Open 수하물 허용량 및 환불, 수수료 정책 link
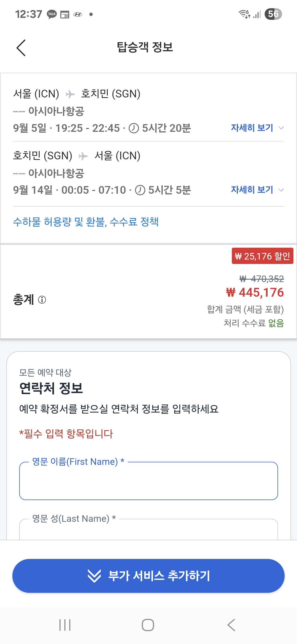Screen dimensions: 297x644 point(86,222)
